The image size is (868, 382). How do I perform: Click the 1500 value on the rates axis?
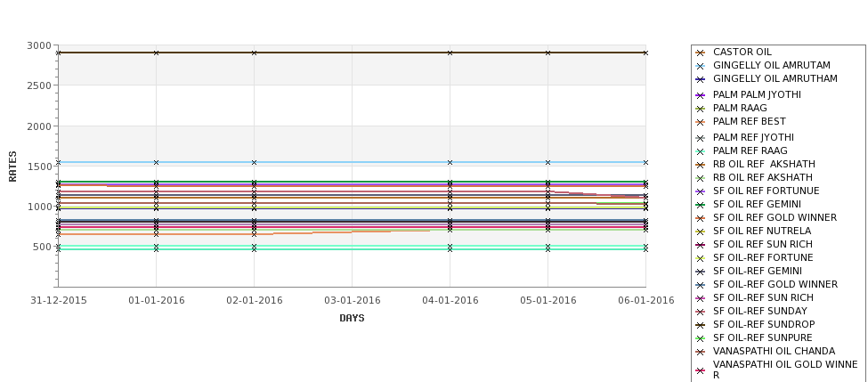click(x=39, y=167)
